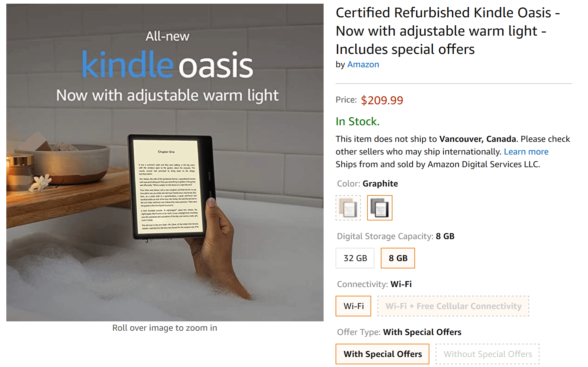The height and width of the screenshot is (367, 588).
Task: Open the Learn more shipping link
Action: click(x=526, y=152)
